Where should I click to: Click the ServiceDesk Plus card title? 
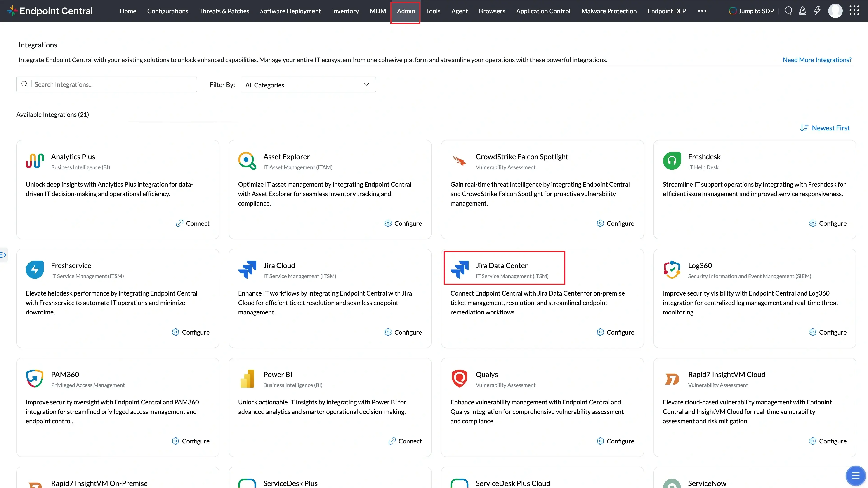click(x=290, y=483)
